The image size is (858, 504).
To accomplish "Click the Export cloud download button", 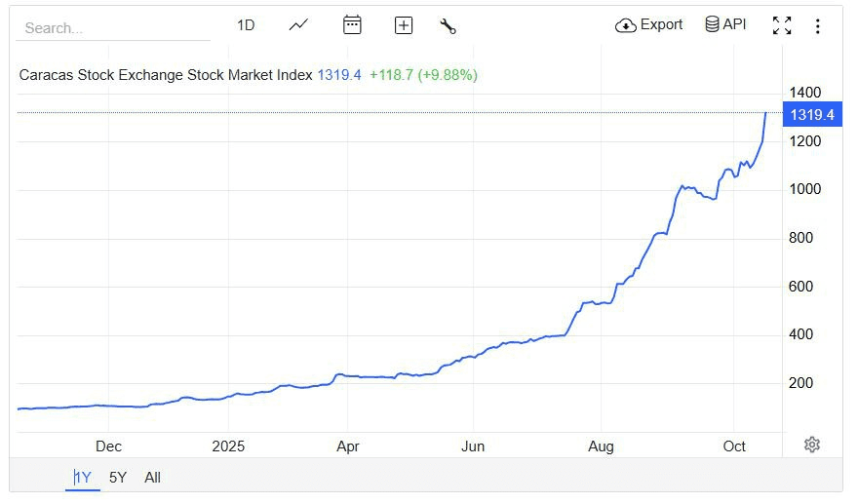I will (x=649, y=25).
